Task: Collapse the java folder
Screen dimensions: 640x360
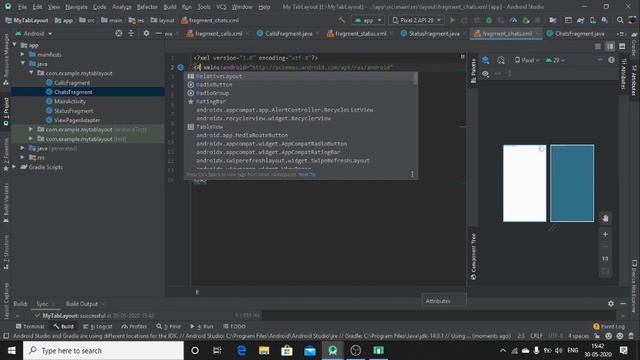Action: click(23, 64)
